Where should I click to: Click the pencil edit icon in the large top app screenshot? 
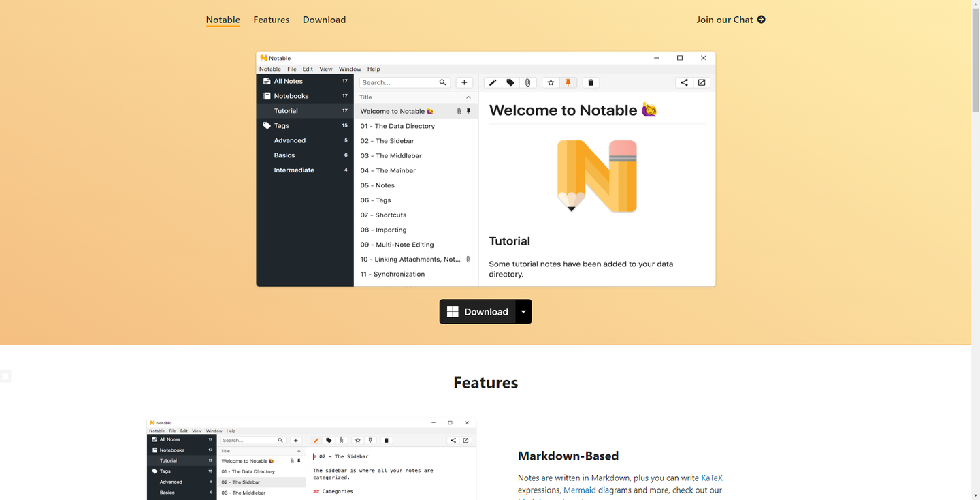pyautogui.click(x=493, y=82)
